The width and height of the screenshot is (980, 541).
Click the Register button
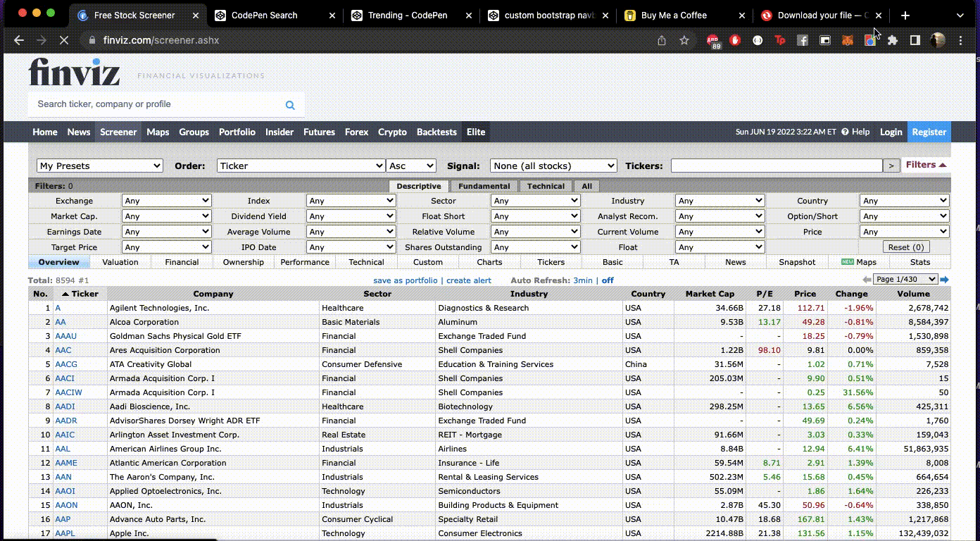click(x=929, y=132)
